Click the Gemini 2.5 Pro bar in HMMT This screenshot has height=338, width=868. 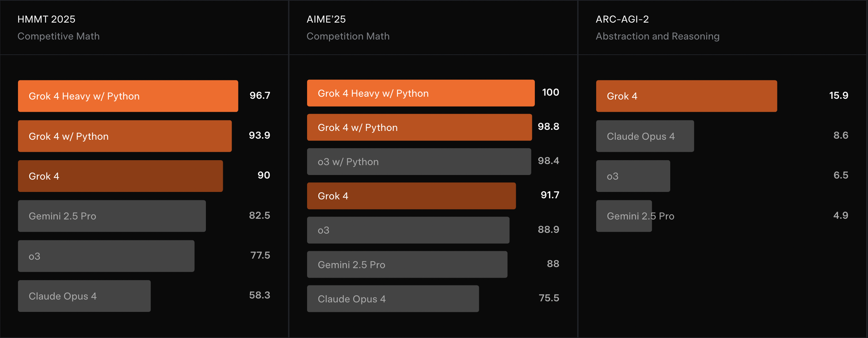tap(112, 216)
